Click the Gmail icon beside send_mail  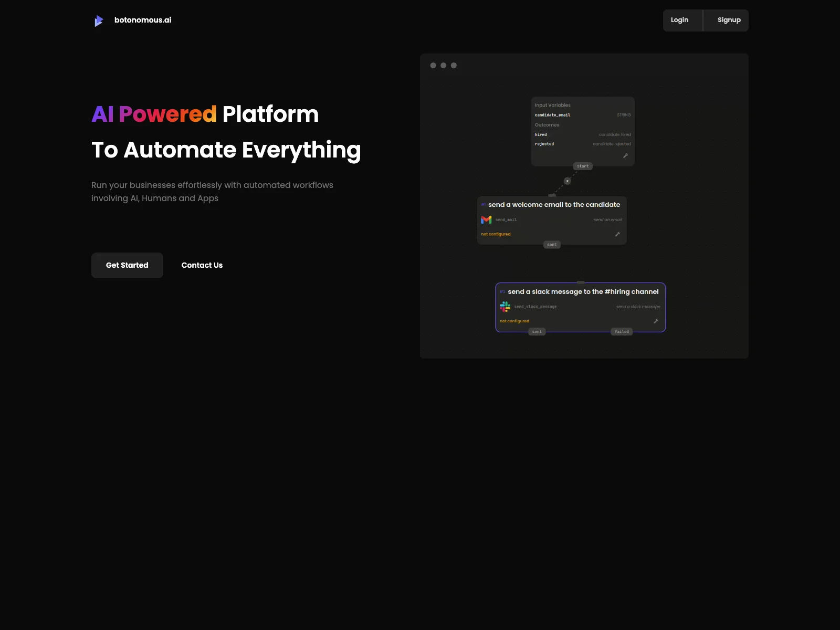click(x=486, y=219)
